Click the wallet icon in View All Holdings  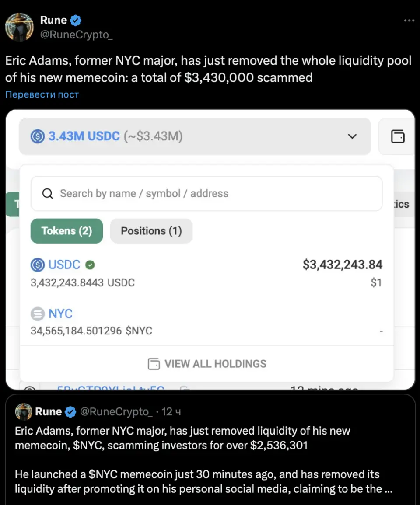154,364
